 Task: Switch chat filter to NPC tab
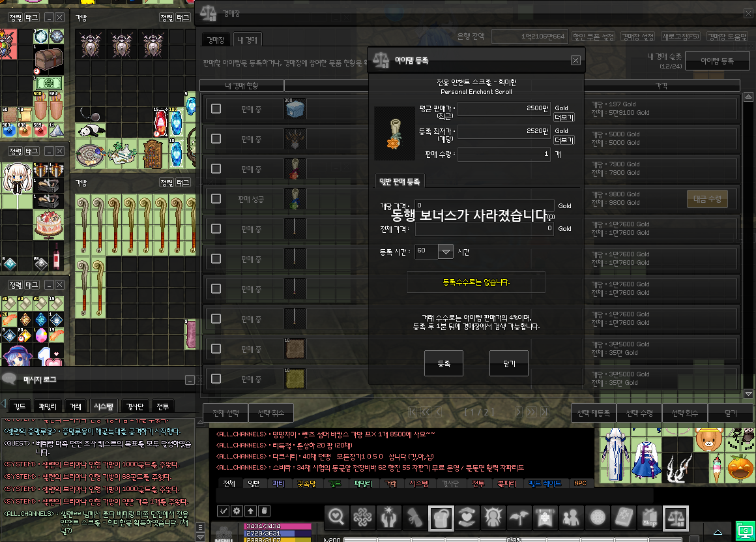point(580,483)
